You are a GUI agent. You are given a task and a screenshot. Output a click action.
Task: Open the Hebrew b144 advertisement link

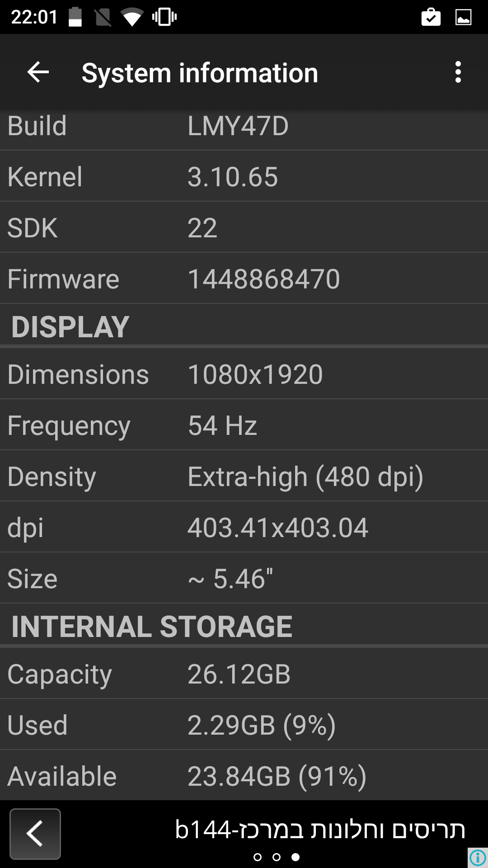pyautogui.click(x=320, y=829)
